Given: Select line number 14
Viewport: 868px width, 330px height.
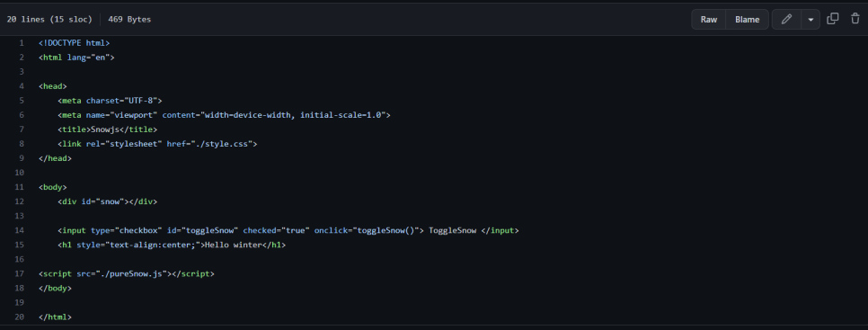Looking at the screenshot, I should [20, 230].
